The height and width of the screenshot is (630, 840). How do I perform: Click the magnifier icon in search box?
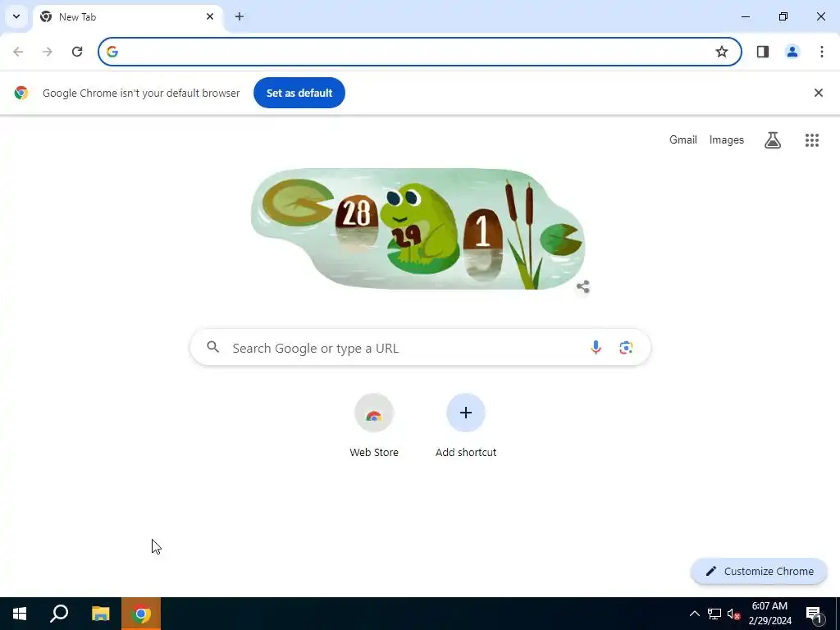click(213, 347)
